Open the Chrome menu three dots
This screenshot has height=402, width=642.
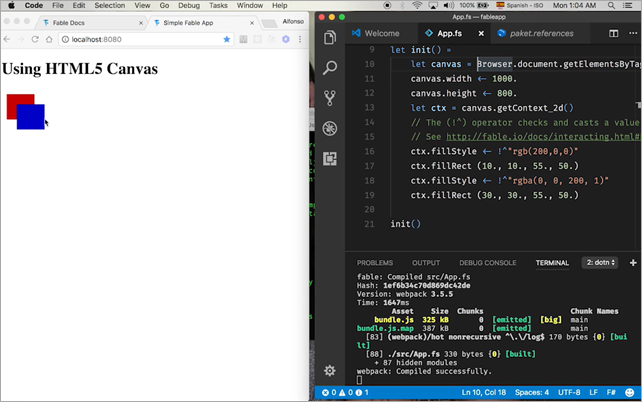click(300, 39)
